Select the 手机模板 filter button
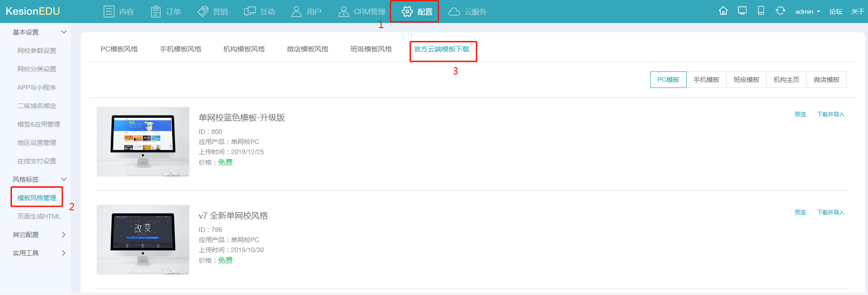Screen dimensions: 868x295 pos(706,80)
